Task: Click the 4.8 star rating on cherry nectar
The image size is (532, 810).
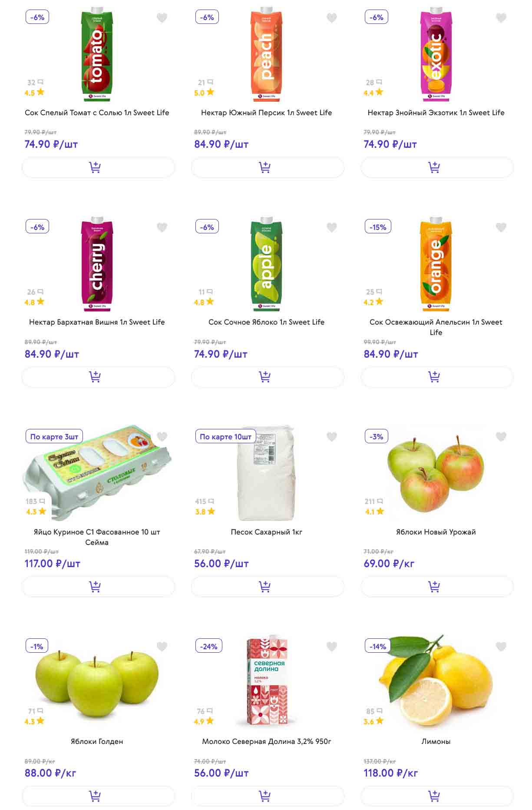Action: (34, 302)
